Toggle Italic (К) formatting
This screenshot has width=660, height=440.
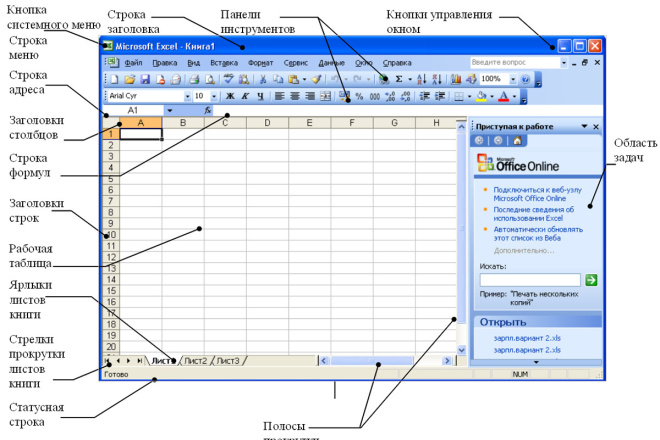click(245, 96)
